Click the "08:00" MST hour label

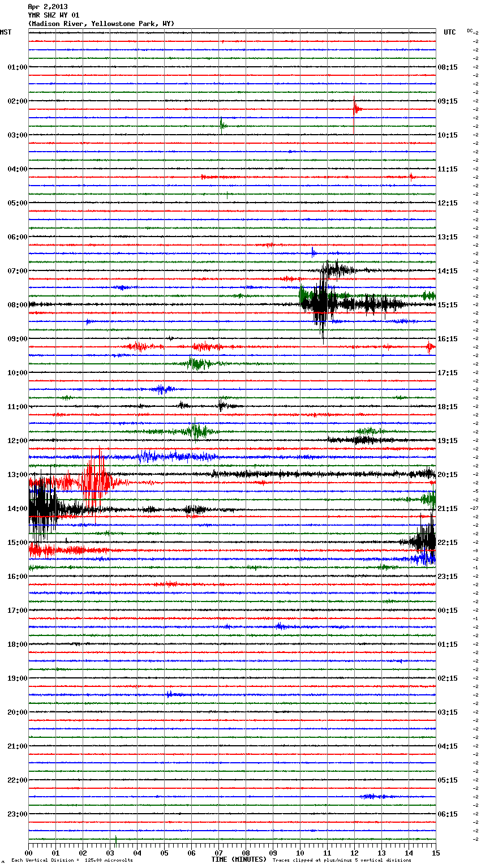[x=18, y=305]
